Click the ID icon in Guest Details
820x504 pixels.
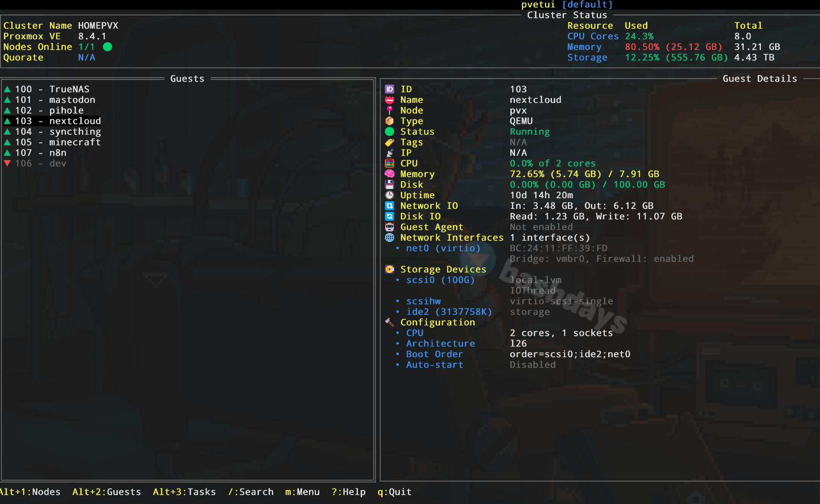389,89
